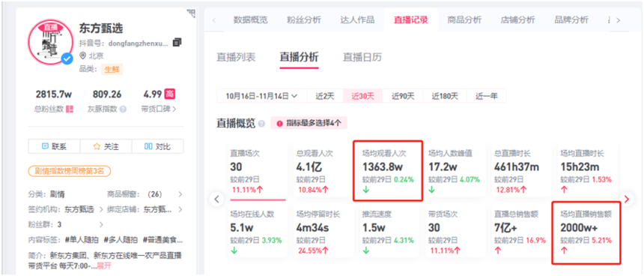
Task: Open the 东方甄选 profile avatar
Action: point(50,41)
